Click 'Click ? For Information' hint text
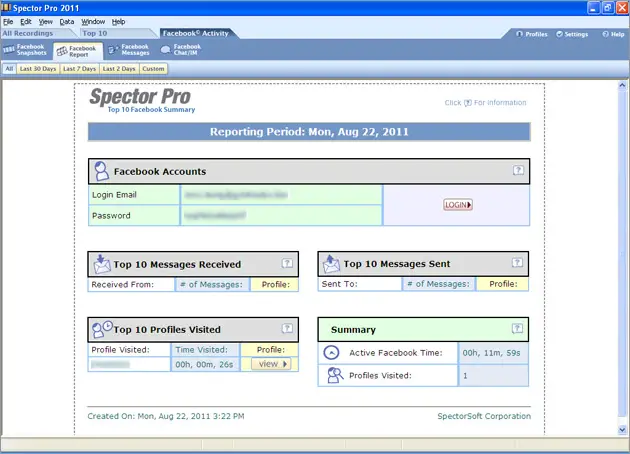Image resolution: width=630 pixels, height=454 pixels. click(485, 102)
